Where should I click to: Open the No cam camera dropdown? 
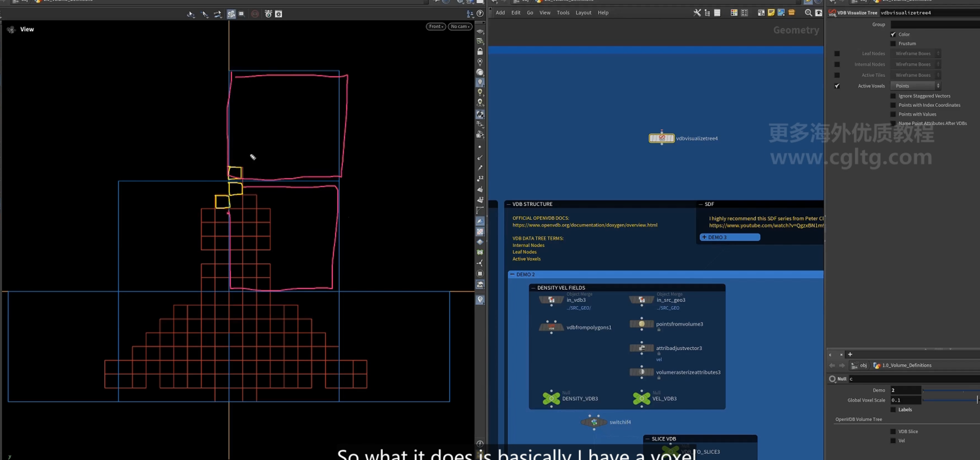tap(460, 26)
